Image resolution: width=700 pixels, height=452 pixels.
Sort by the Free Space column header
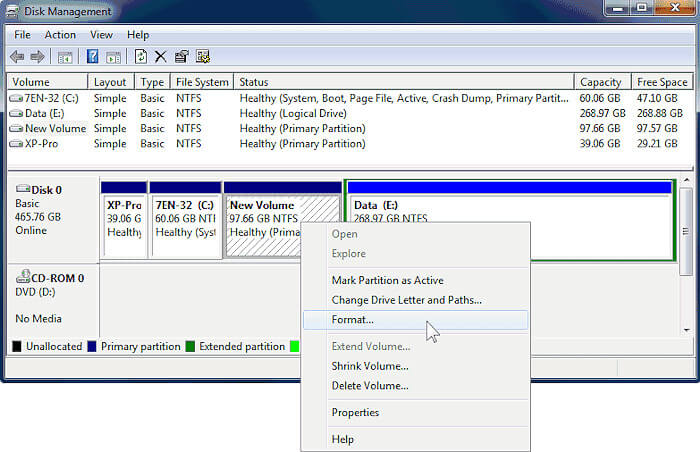coord(662,82)
